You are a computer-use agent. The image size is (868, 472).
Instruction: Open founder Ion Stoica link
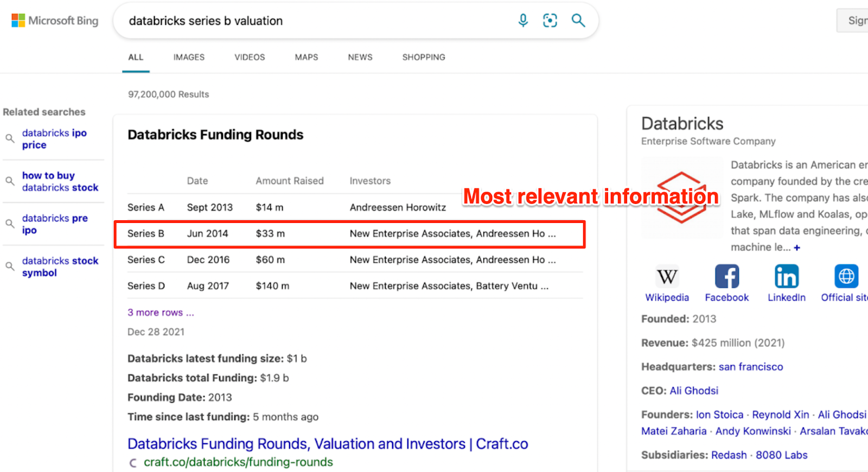[x=719, y=414]
